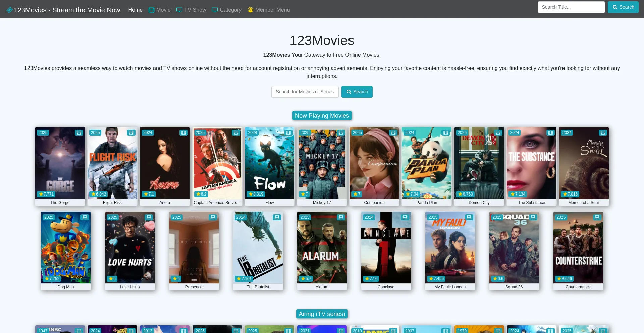Click the Airing (TV series) heading
The image size is (644, 333).
click(x=322, y=314)
